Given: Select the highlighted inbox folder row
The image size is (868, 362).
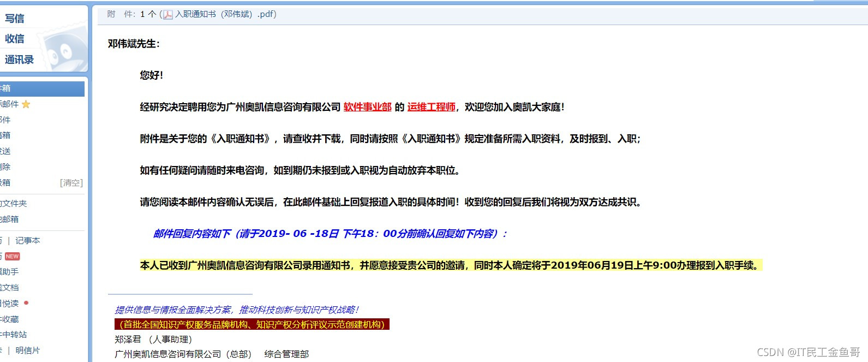Looking at the screenshot, I should click(x=42, y=88).
